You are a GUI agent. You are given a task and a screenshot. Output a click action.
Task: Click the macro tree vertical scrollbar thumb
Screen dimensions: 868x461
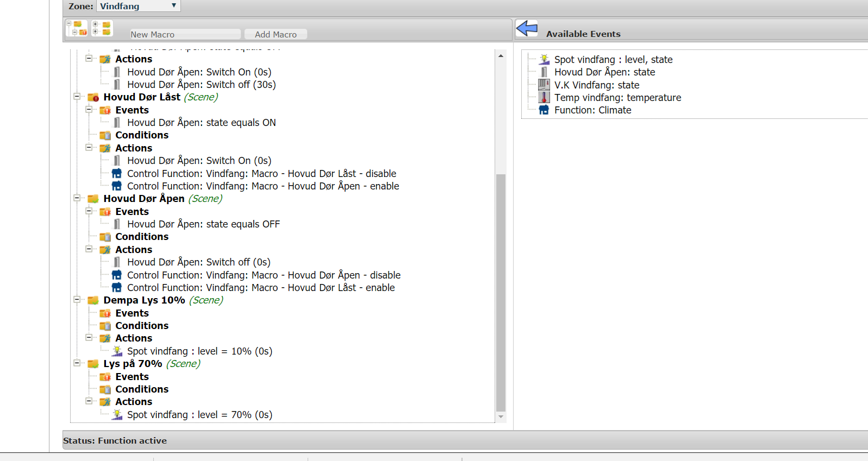click(x=501, y=293)
